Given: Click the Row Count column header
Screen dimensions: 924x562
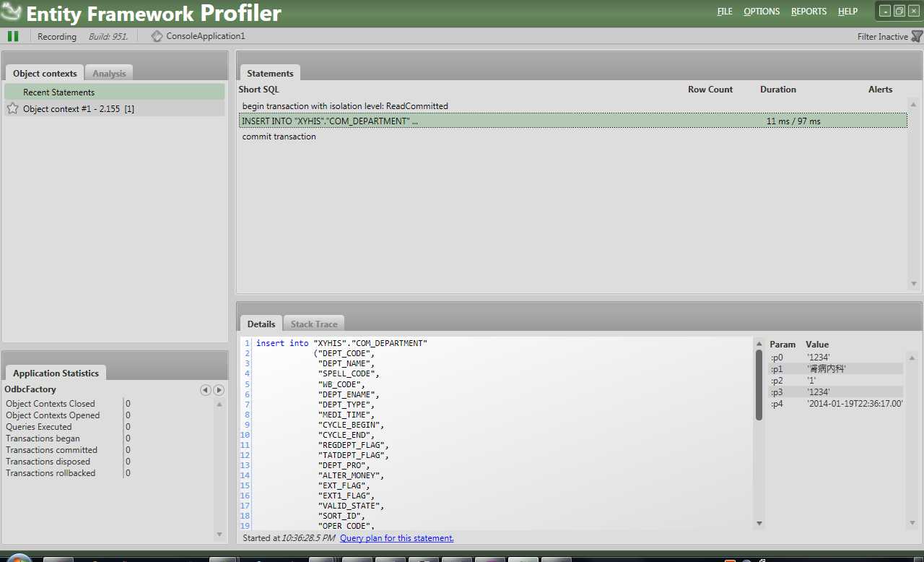Looking at the screenshot, I should (x=710, y=90).
